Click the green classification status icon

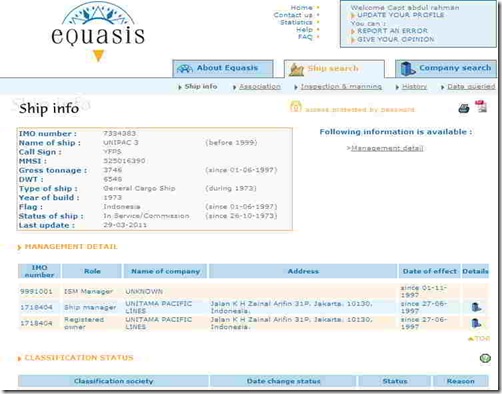point(485,358)
